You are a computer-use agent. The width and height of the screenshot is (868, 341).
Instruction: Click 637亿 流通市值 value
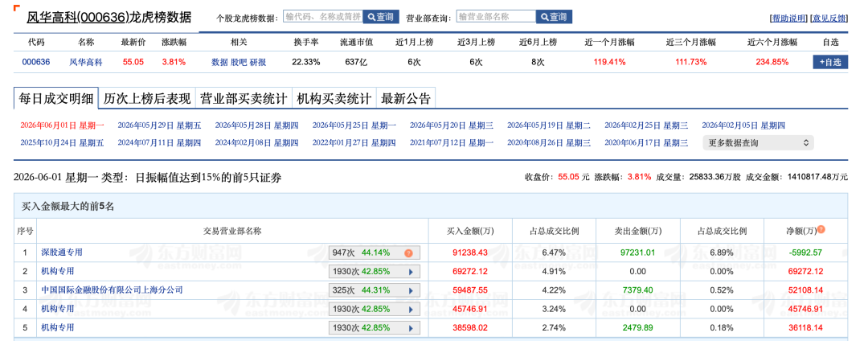pyautogui.click(x=357, y=62)
